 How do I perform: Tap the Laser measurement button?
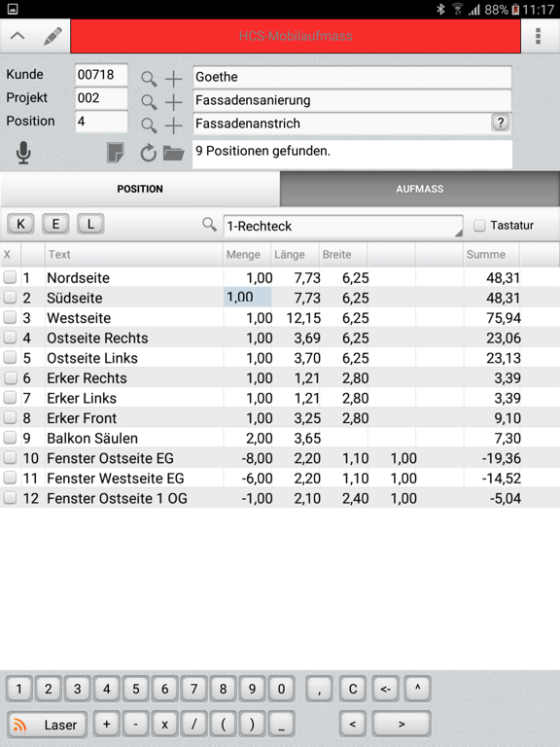[47, 725]
